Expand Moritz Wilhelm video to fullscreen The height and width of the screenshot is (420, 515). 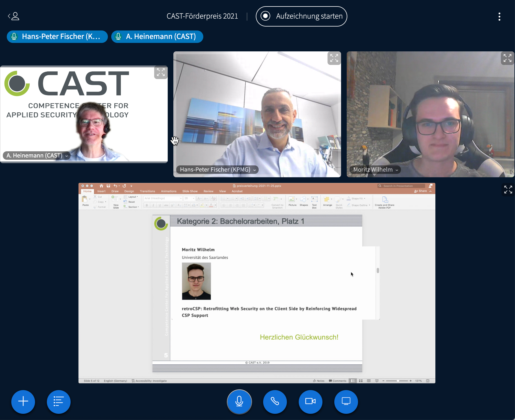point(507,58)
